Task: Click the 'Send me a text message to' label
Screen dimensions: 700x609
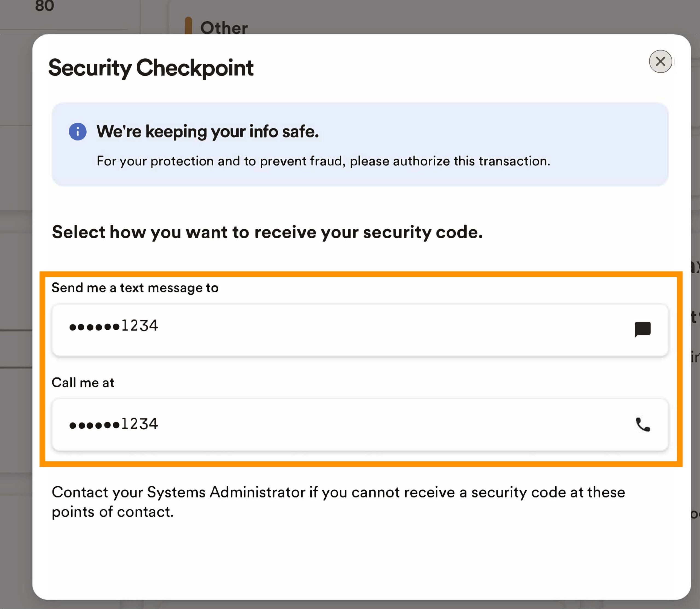Action: tap(135, 288)
